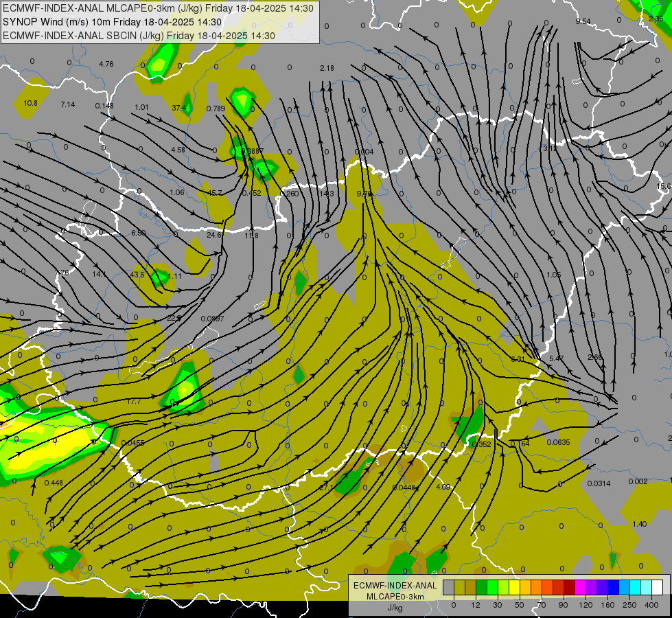This screenshot has height=618, width=672.
Task: Pick the pure blue swatch in the legend
Action: coord(613,587)
